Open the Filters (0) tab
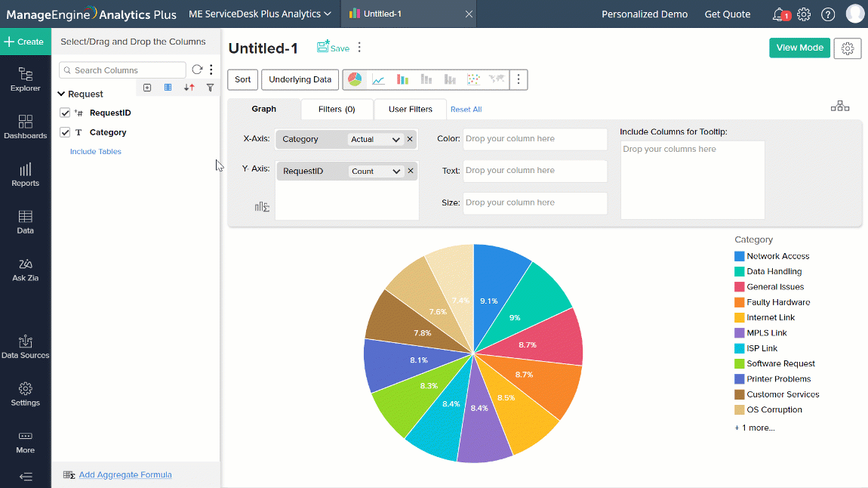Image resolution: width=868 pixels, height=488 pixels. (337, 109)
